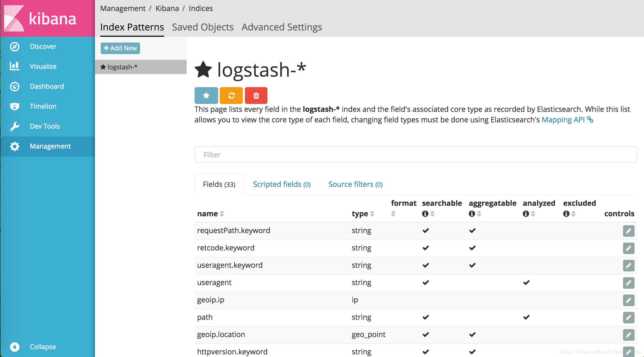Open Timelion via bear icon

point(15,106)
